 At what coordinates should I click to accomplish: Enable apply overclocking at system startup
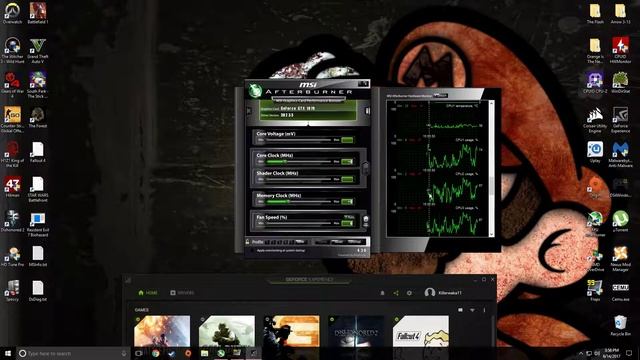pos(252,250)
